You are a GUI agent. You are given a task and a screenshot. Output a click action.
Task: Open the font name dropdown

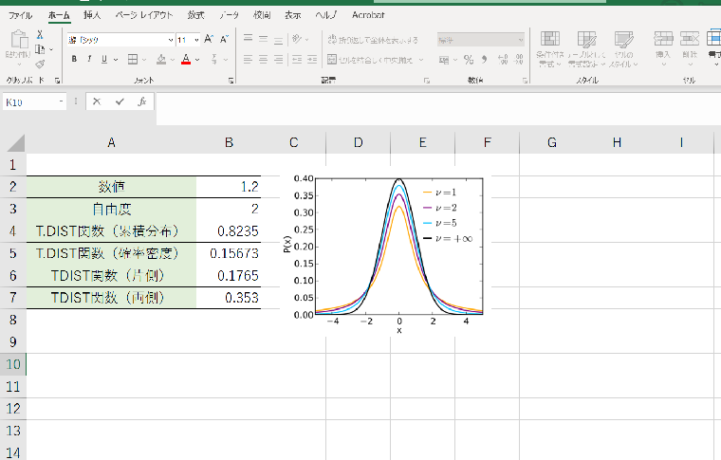[171, 40]
